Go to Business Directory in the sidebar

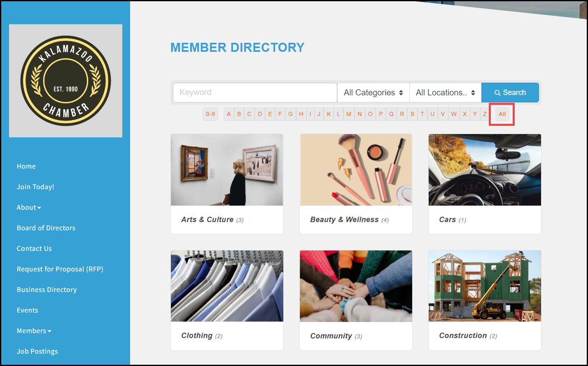pos(47,290)
